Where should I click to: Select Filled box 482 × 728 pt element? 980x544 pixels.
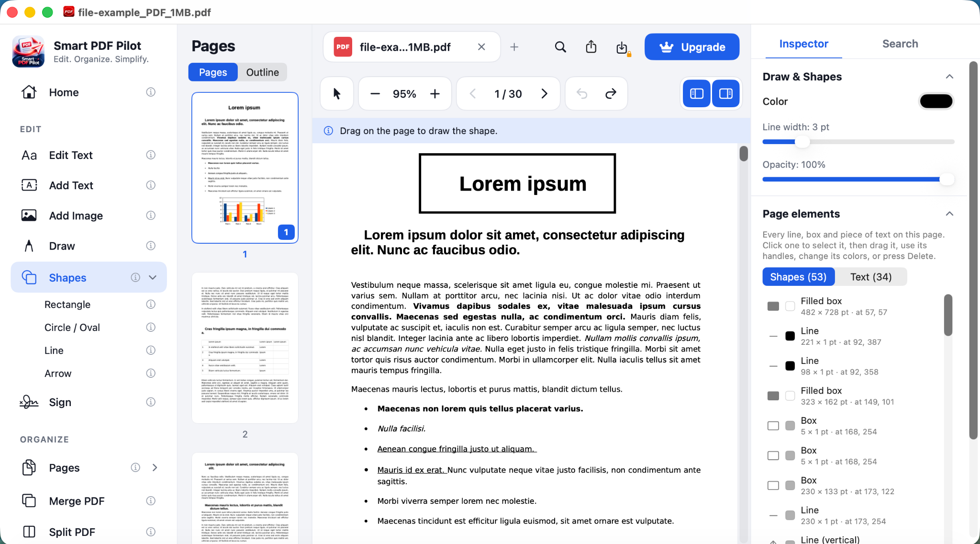[x=852, y=306]
